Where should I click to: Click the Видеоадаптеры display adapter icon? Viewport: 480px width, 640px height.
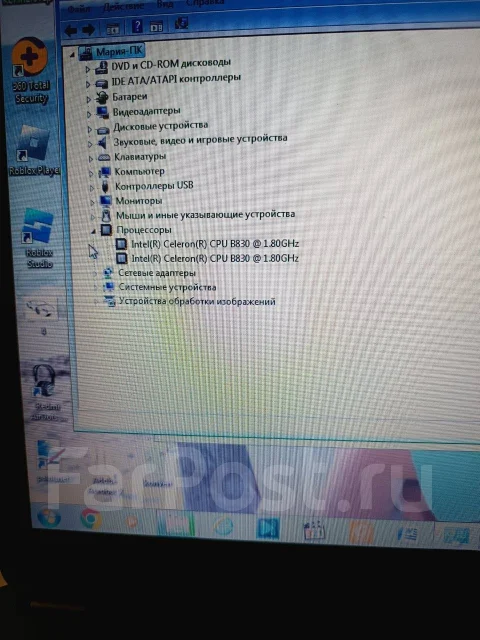click(102, 112)
